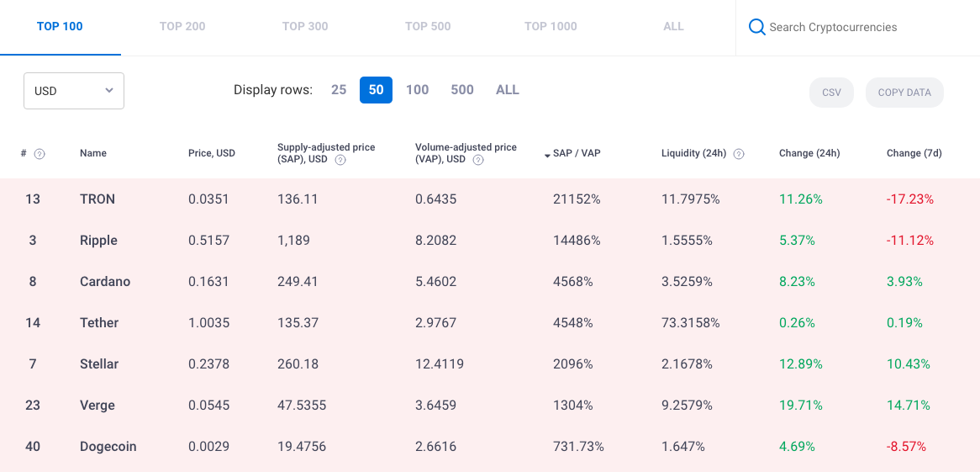Click Dogecoin 7d change -8.57%
The width and height of the screenshot is (980, 472).
[x=906, y=447]
